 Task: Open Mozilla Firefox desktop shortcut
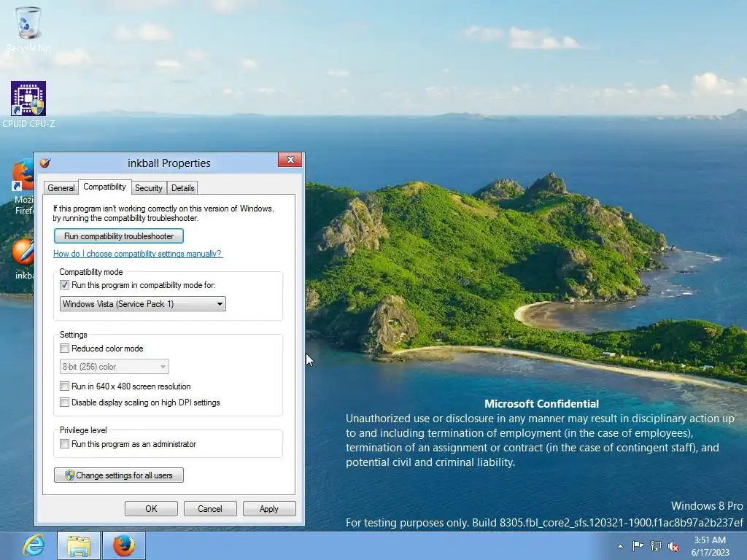point(23,187)
